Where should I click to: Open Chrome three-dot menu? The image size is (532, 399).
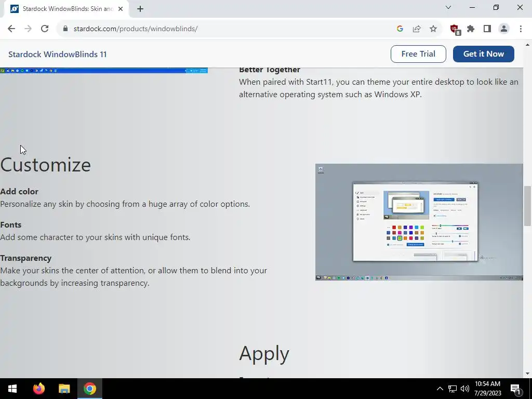coord(521,29)
